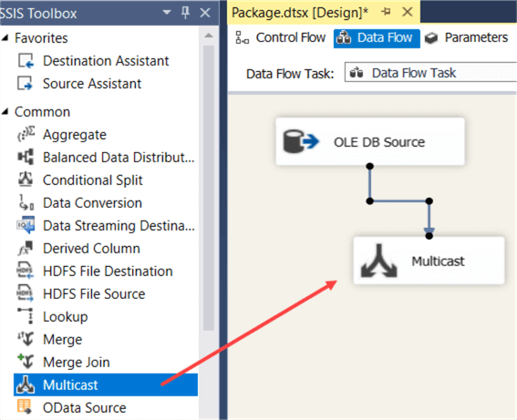Click the Destination Assistant icon
The height and width of the screenshot is (420, 517).
[26, 61]
